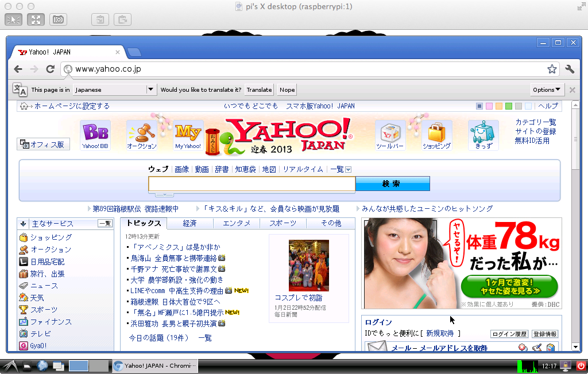Open the Shopping bag icon in header

click(437, 135)
